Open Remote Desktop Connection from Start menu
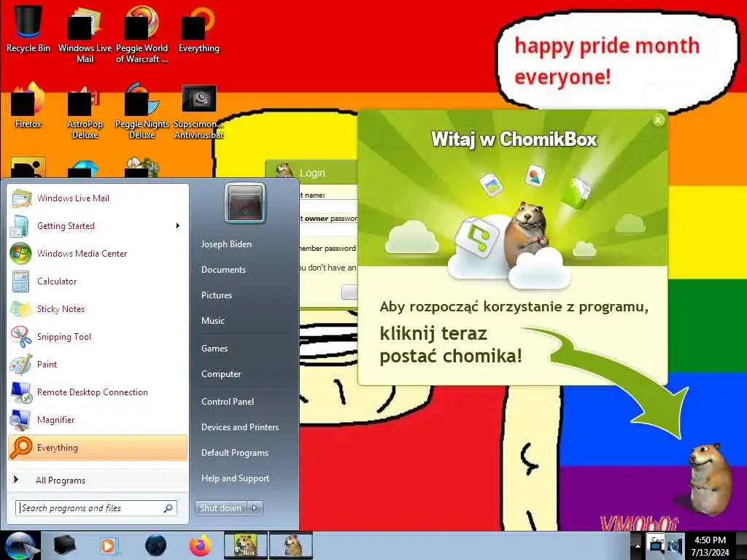Screen dimensions: 747x560 (x=98, y=392)
